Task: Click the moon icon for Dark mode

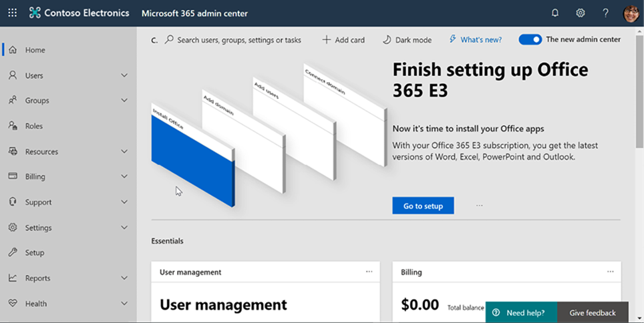Action: coord(387,40)
